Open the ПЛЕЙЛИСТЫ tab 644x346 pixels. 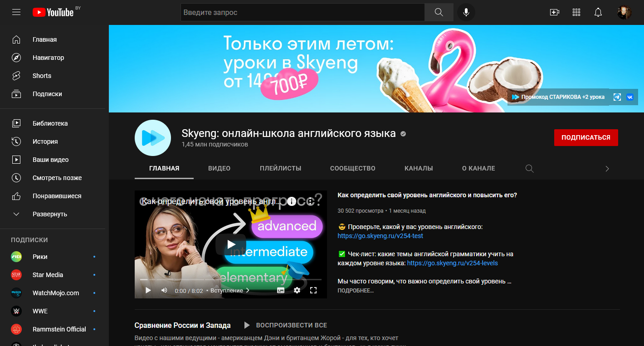click(x=280, y=168)
